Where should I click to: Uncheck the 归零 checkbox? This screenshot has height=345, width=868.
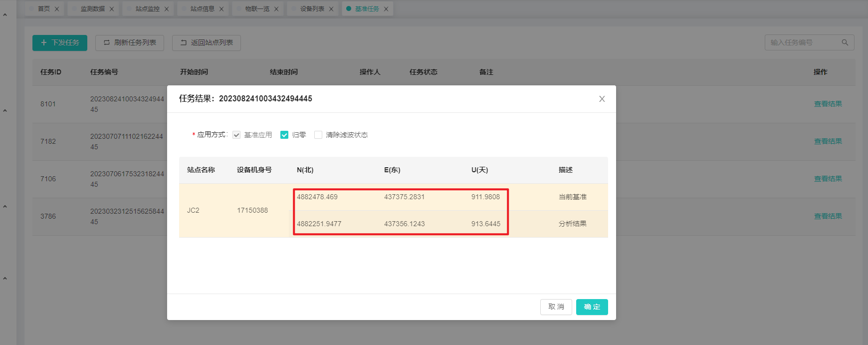coord(284,135)
